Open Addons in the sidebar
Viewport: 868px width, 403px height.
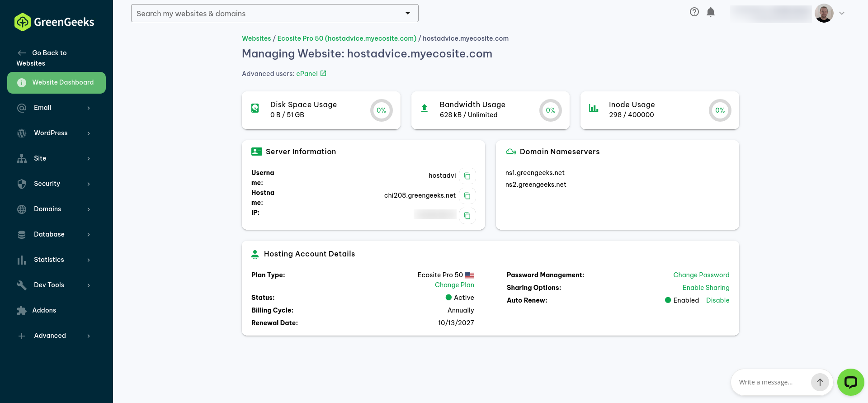57,310
